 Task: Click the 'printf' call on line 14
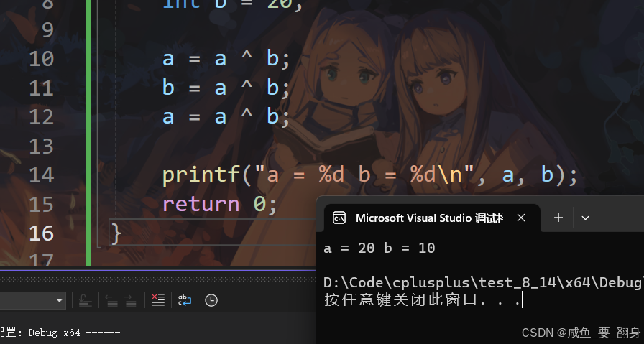click(202, 176)
